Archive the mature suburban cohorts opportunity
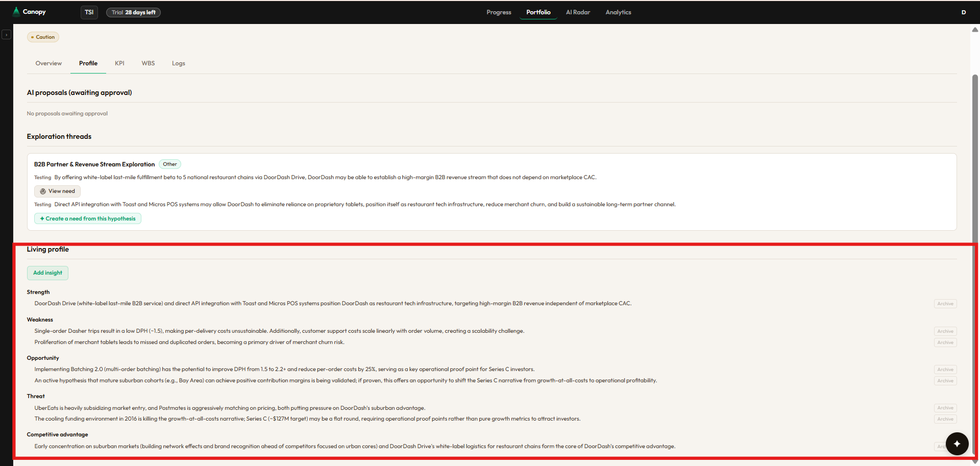 [945, 381]
